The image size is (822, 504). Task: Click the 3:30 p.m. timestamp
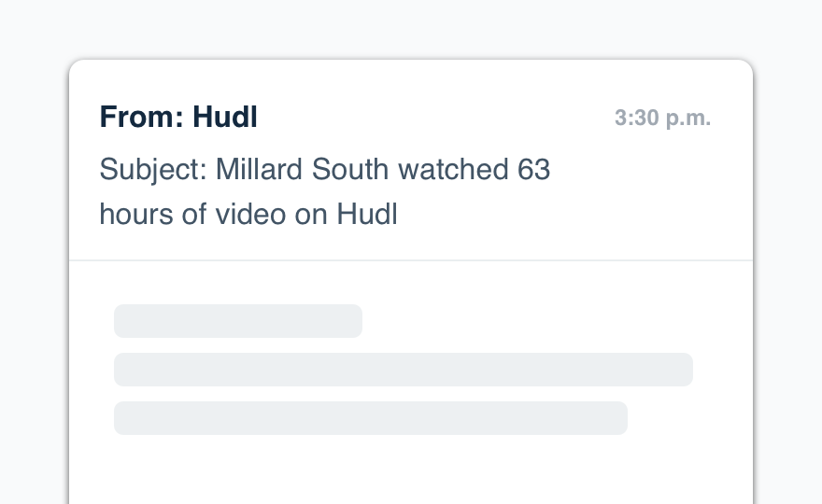tap(662, 119)
